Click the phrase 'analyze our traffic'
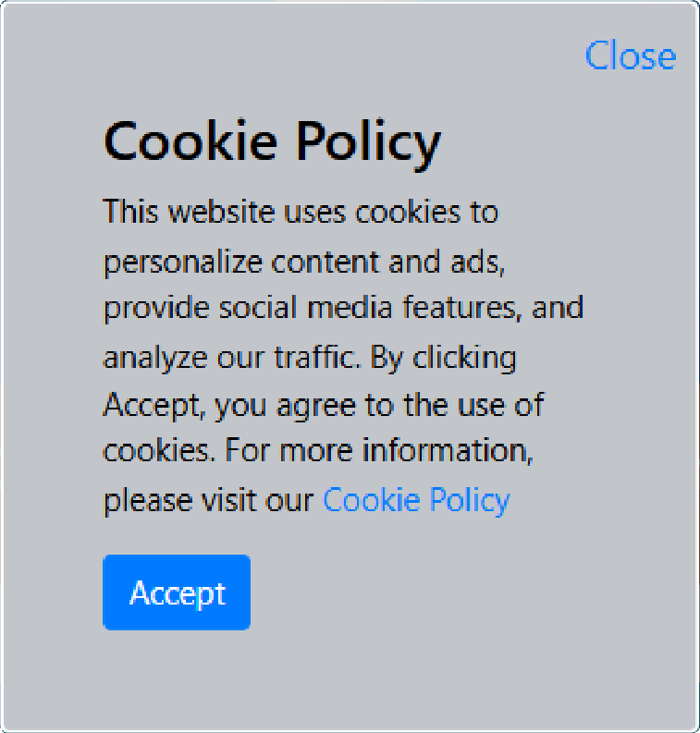This screenshot has width=700, height=733. pyautogui.click(x=231, y=357)
